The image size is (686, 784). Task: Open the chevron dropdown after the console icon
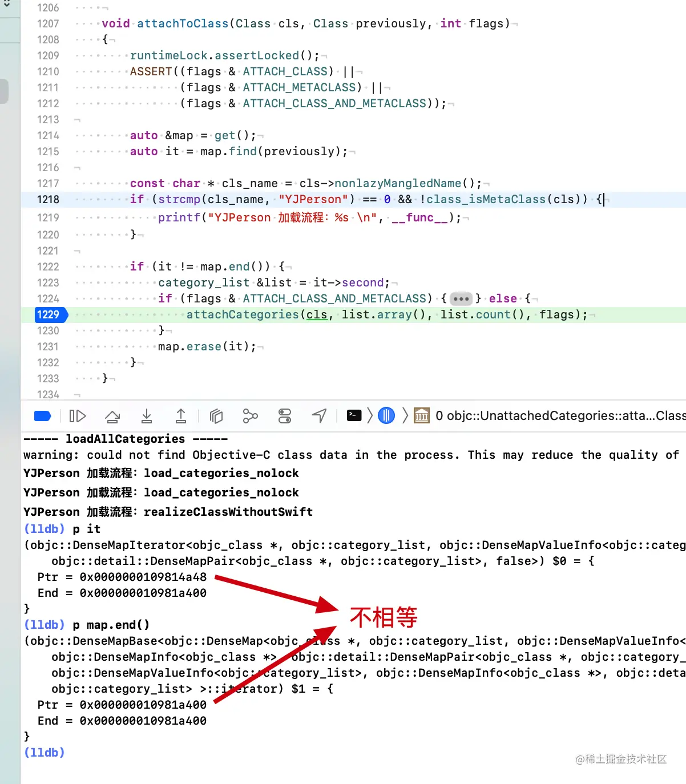pyautogui.click(x=370, y=416)
